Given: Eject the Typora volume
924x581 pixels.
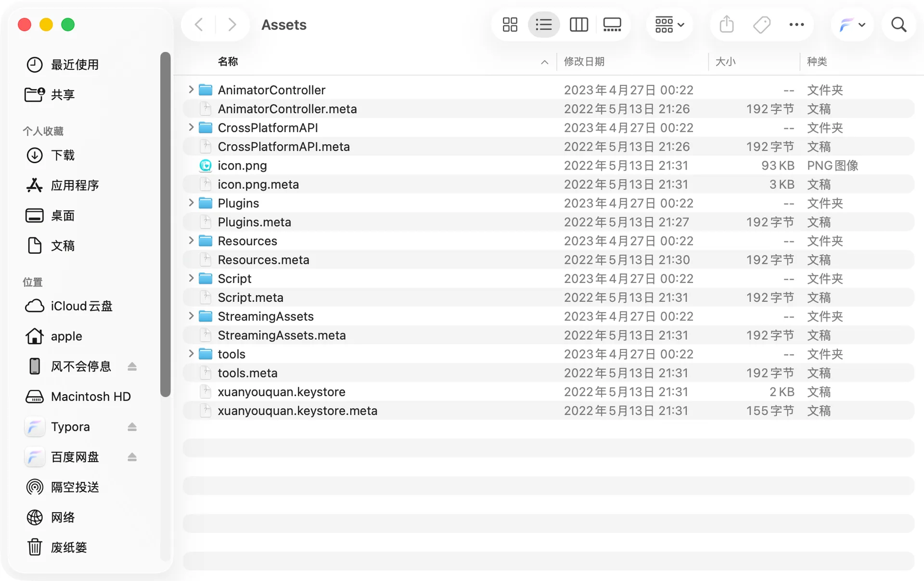Looking at the screenshot, I should [132, 427].
